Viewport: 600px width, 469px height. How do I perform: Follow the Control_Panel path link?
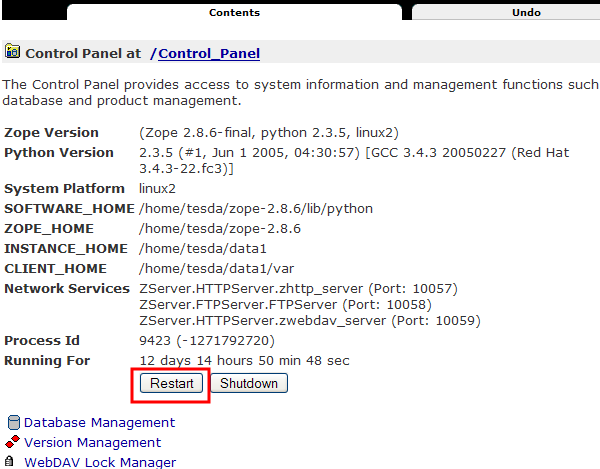(209, 53)
